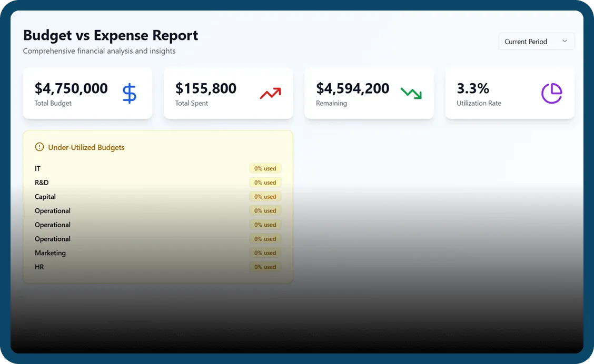Click the blue dollar sign icon
594x364 pixels.
129,94
